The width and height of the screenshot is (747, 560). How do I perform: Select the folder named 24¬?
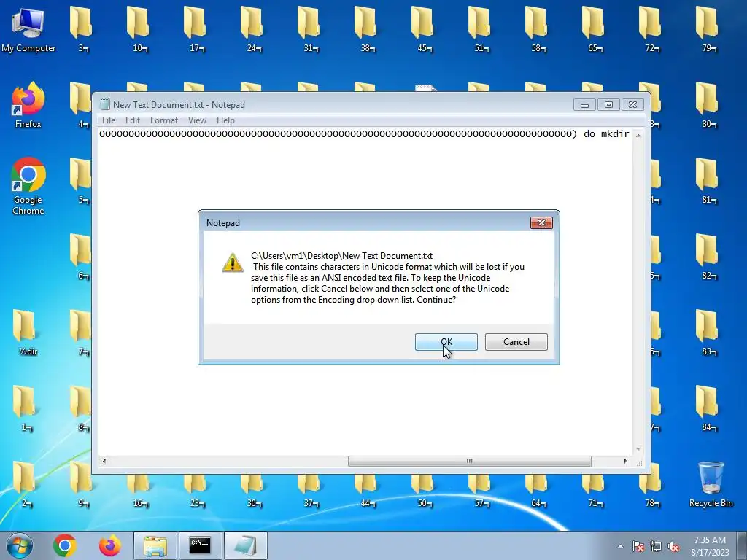point(253,28)
